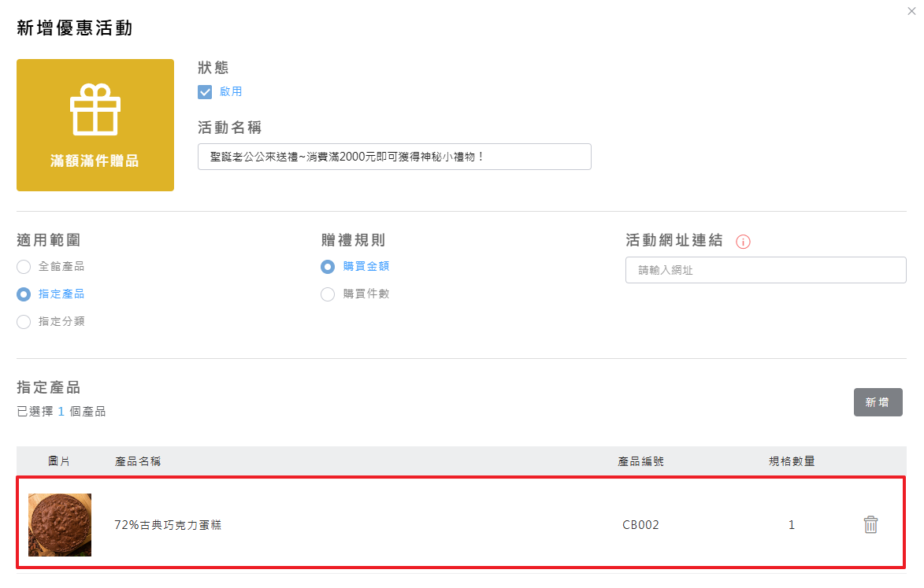Focus the 活動名稱 text field

(x=394, y=157)
